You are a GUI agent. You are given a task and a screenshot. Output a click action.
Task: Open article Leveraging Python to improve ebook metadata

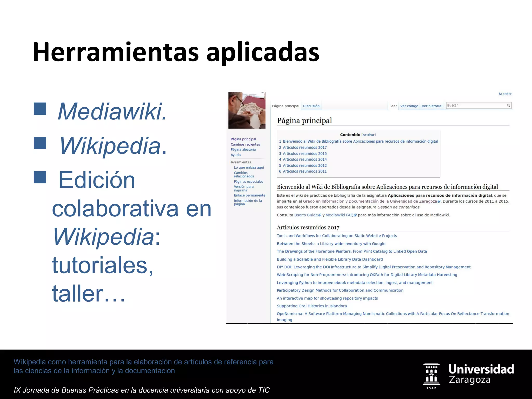tap(355, 283)
